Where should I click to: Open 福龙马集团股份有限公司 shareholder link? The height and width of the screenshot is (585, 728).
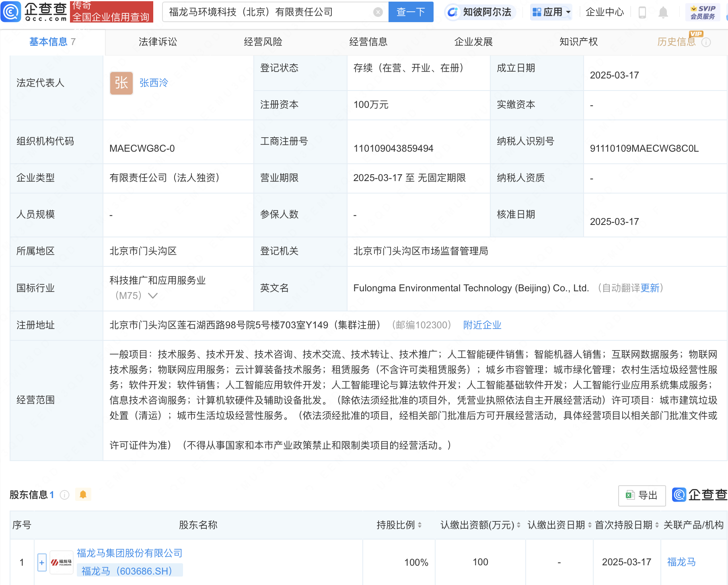[130, 553]
